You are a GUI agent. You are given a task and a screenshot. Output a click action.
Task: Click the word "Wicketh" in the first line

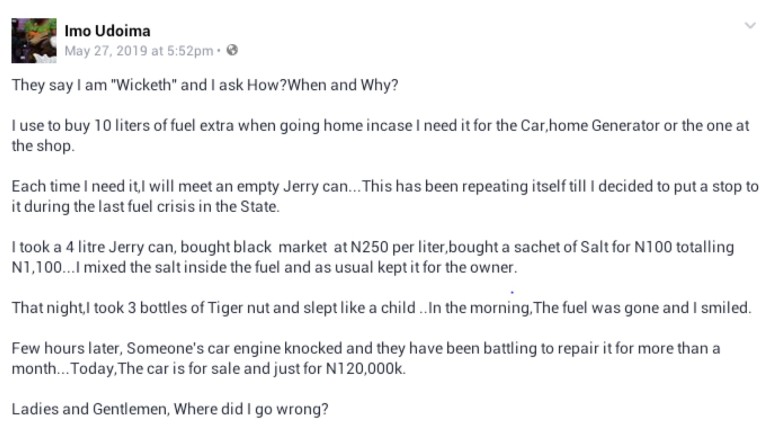pos(144,85)
